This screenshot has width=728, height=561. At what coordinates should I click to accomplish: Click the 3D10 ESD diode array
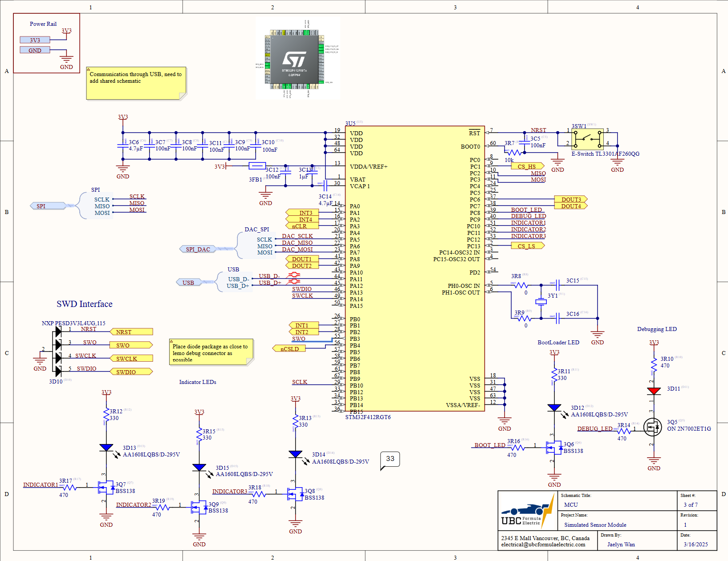pos(58,351)
